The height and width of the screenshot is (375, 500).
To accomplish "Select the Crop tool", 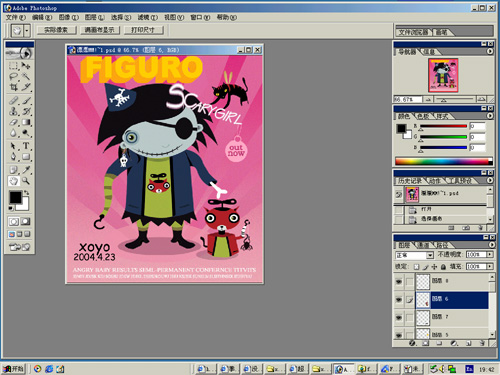I will (x=13, y=87).
